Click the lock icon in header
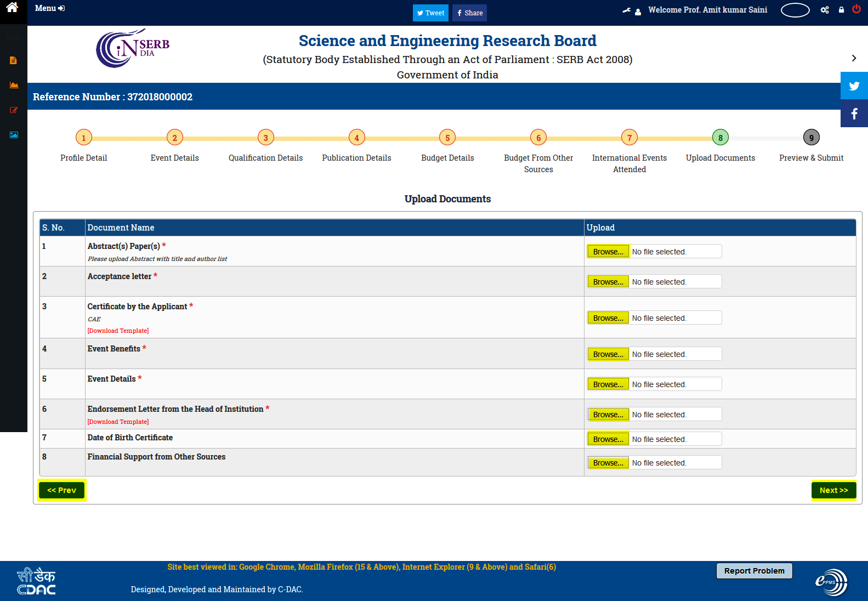This screenshot has height=601, width=868. (x=841, y=10)
